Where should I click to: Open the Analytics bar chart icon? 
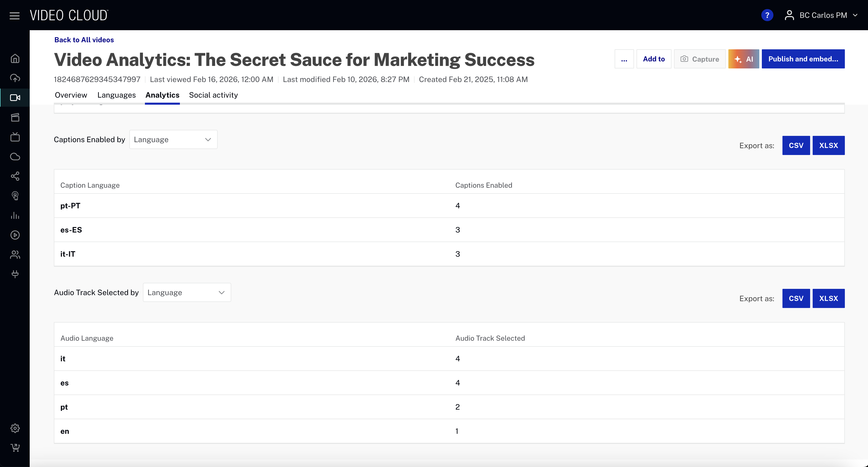click(15, 216)
